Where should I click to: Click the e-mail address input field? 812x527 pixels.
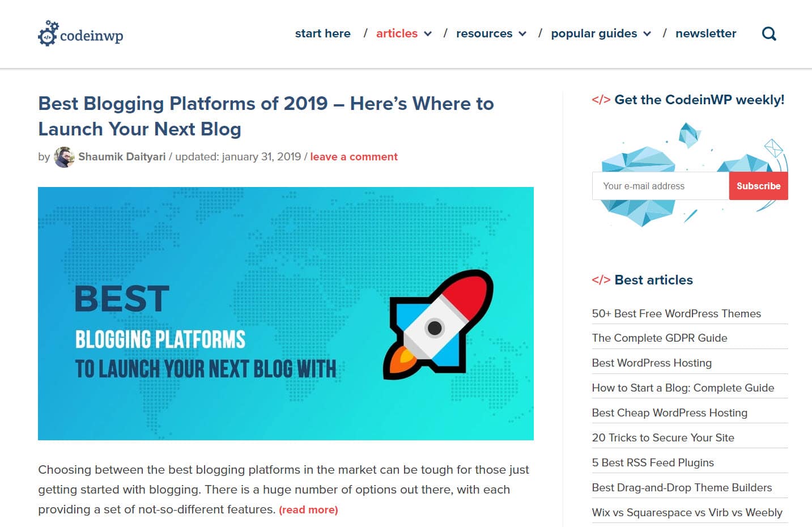tap(660, 186)
